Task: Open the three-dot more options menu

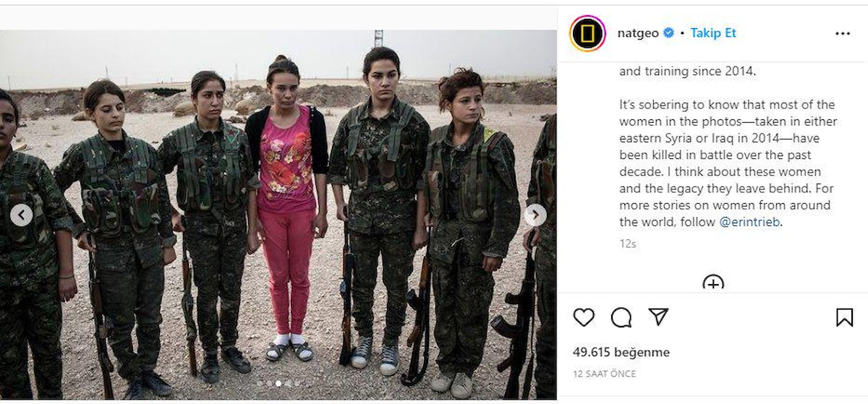Action: [x=843, y=33]
